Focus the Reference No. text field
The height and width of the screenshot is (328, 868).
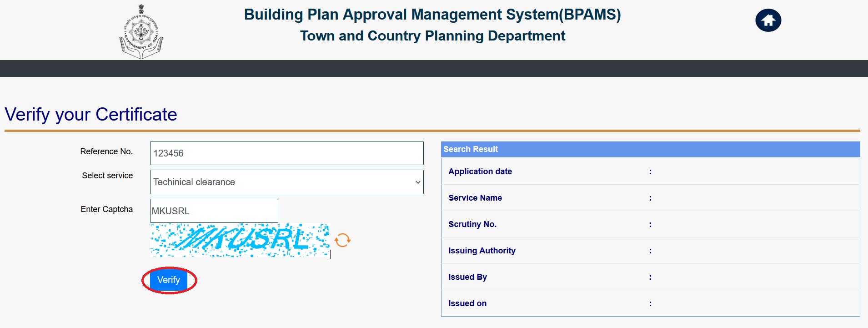[286, 153]
